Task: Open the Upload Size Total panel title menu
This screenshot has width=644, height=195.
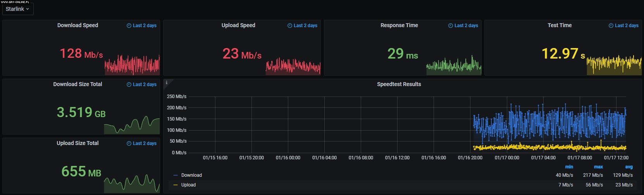Action: pyautogui.click(x=77, y=143)
